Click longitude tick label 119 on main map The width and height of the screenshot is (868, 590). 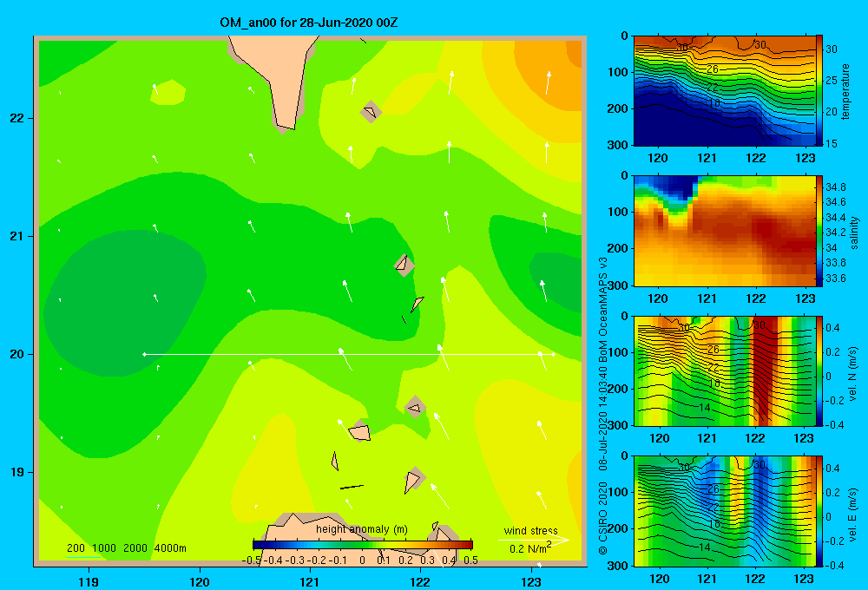(x=89, y=581)
